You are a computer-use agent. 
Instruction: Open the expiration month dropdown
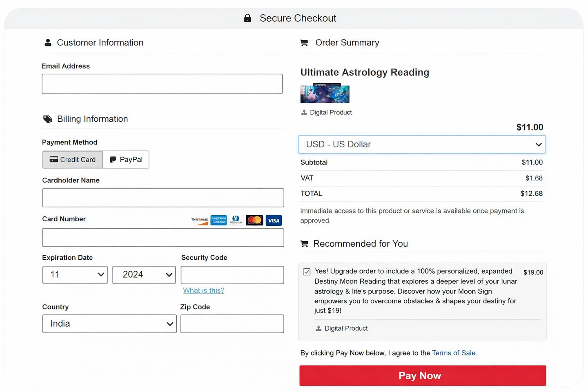75,275
